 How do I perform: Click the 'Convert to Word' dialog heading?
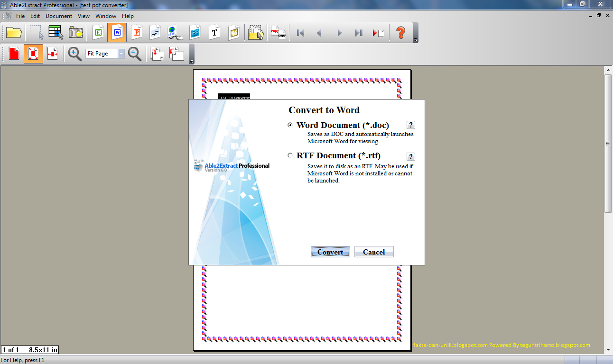click(x=324, y=110)
